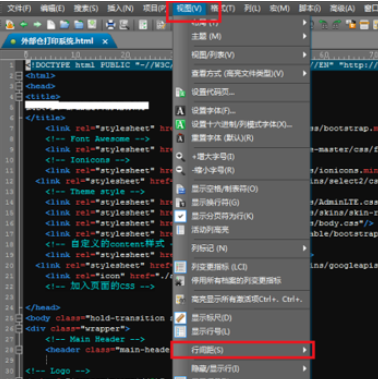
Task: Open the 插入(N) menu
Action: coord(120,8)
